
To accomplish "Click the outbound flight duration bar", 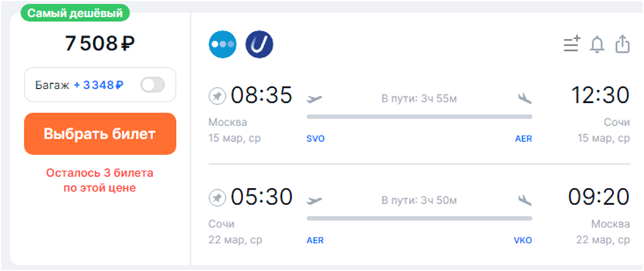I will pyautogui.click(x=419, y=117).
